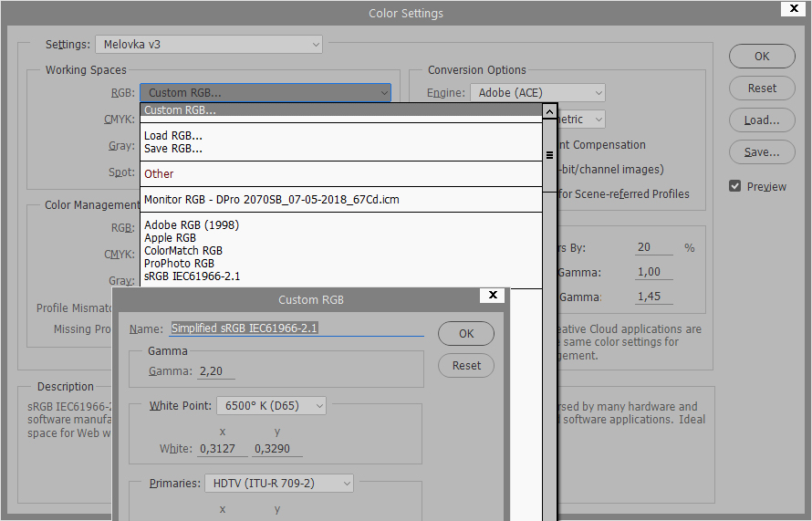Close the Color Settings window
The image size is (812, 521).
(792, 9)
